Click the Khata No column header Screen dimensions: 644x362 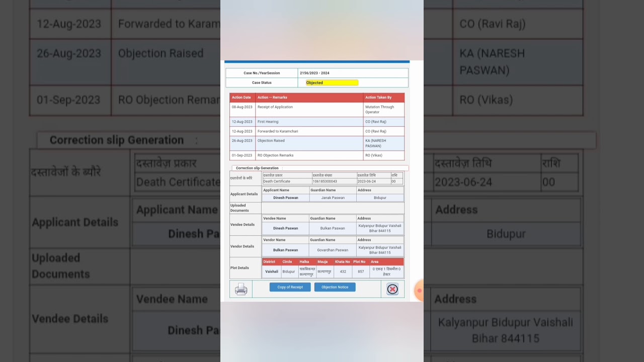(x=343, y=261)
